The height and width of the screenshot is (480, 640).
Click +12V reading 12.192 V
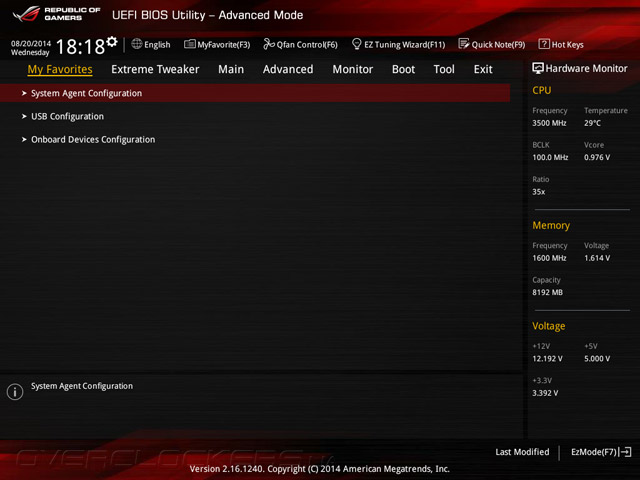(547, 358)
